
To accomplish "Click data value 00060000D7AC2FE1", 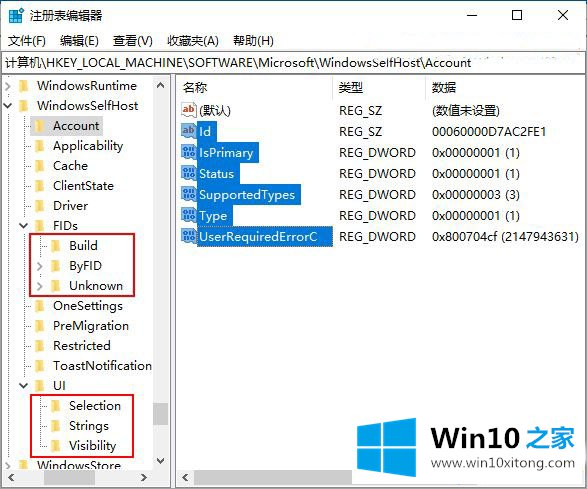I will pos(489,132).
